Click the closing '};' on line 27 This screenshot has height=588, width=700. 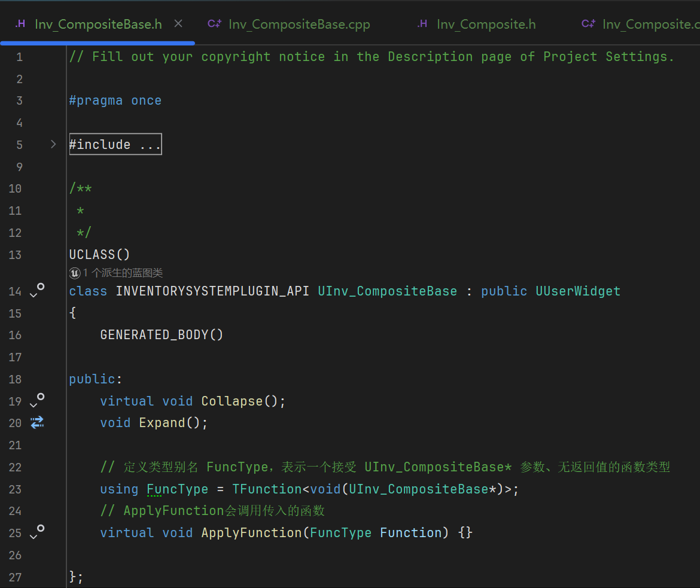77,577
